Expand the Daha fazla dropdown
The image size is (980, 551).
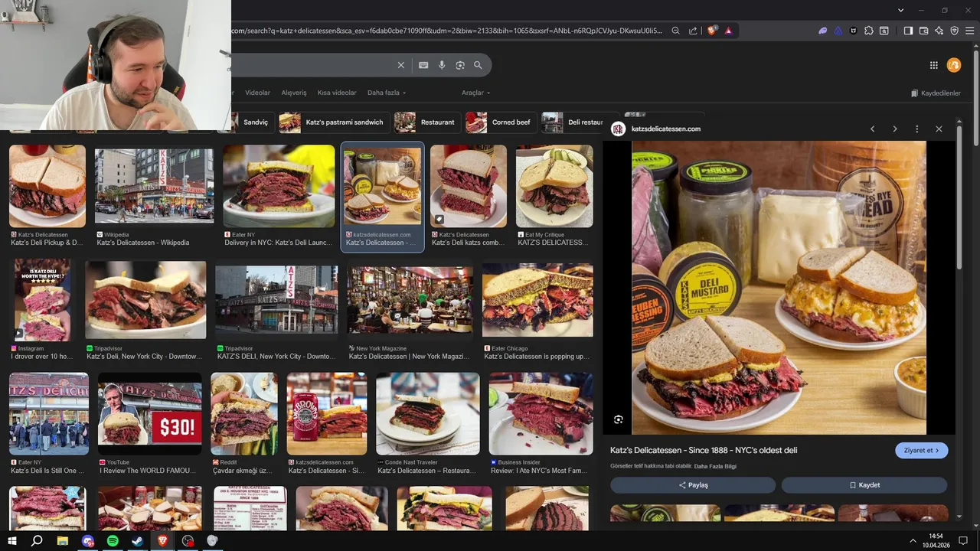pyautogui.click(x=387, y=93)
